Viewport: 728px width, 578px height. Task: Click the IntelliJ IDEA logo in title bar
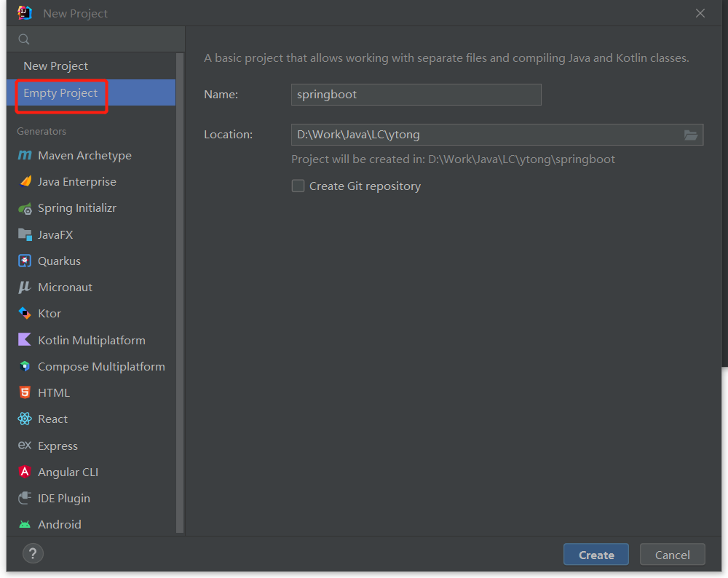pos(24,13)
